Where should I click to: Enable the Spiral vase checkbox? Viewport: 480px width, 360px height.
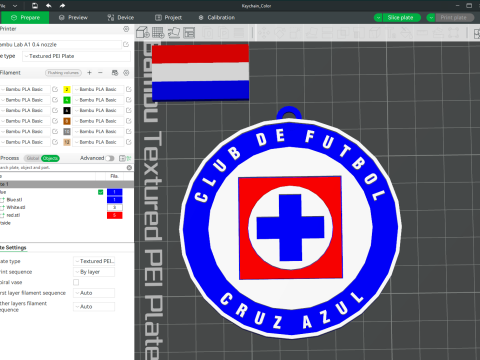tap(76, 282)
